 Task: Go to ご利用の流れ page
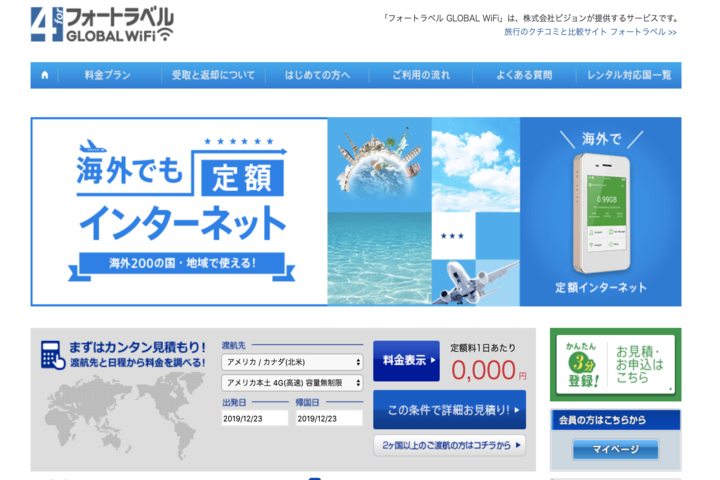coord(420,75)
